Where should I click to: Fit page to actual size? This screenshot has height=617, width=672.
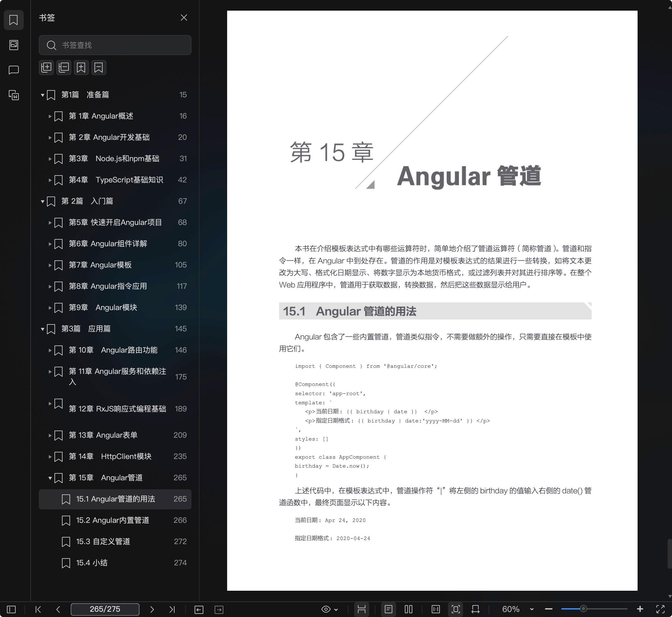pos(436,609)
